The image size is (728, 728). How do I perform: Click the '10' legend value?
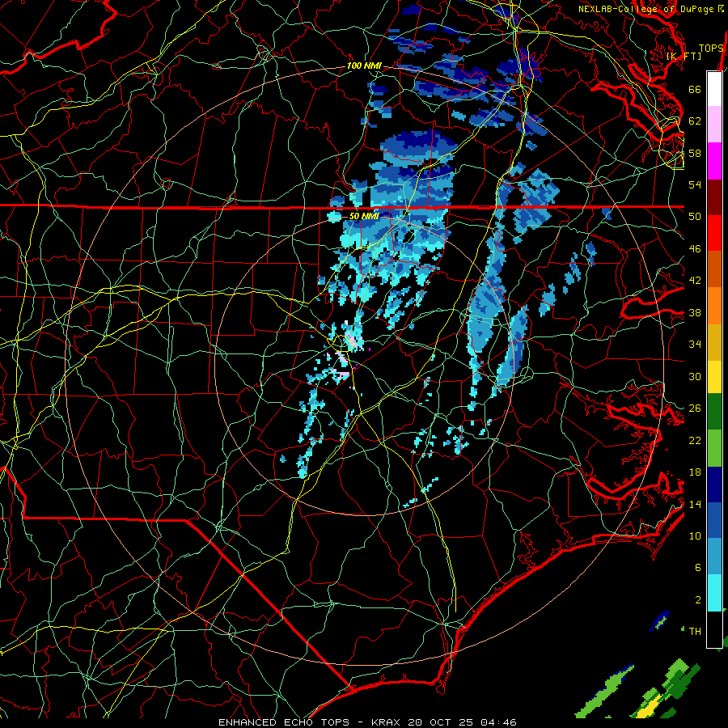pyautogui.click(x=695, y=535)
